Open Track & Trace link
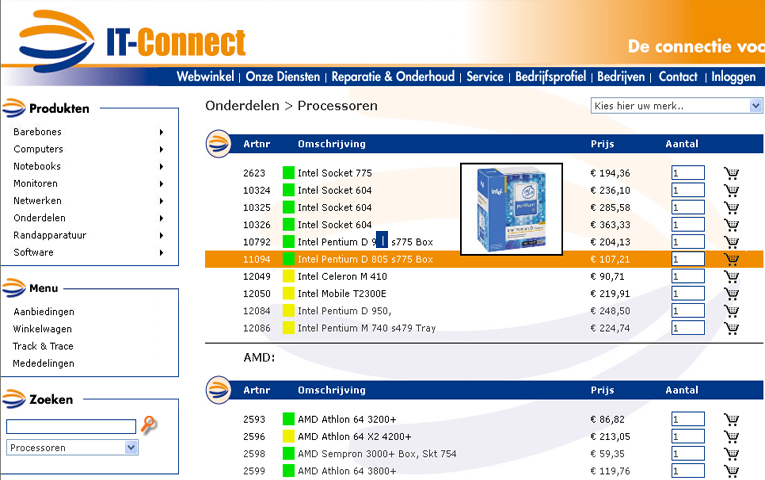 [43, 346]
